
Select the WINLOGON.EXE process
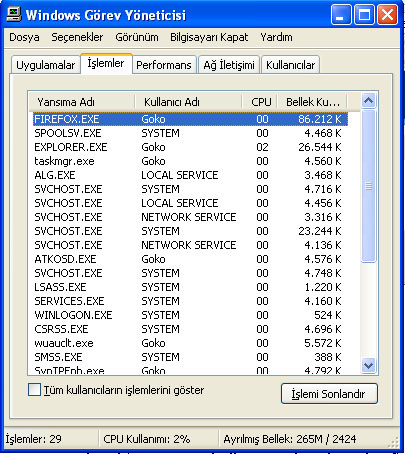190,315
